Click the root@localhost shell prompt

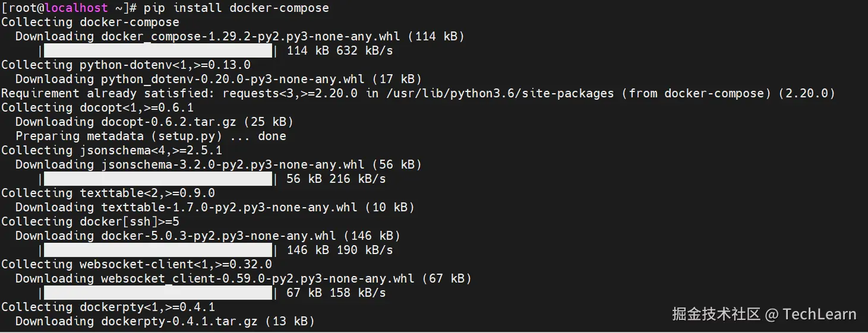(x=70, y=8)
